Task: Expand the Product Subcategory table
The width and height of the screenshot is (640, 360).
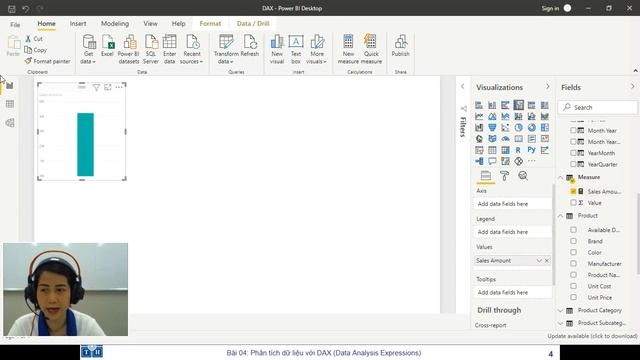Action: 560,323
